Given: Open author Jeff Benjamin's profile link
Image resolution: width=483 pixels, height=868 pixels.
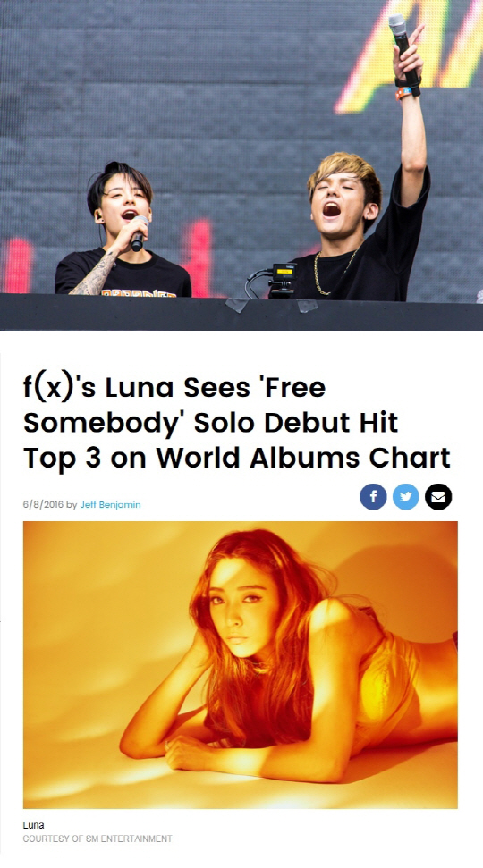Looking at the screenshot, I should coord(110,504).
